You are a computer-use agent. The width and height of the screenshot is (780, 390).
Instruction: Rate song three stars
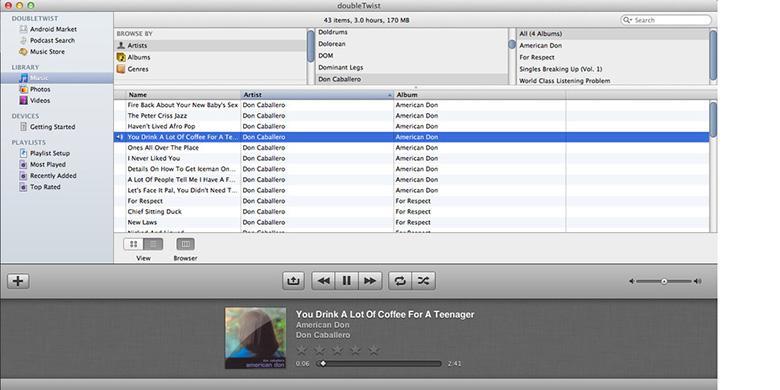click(x=338, y=350)
